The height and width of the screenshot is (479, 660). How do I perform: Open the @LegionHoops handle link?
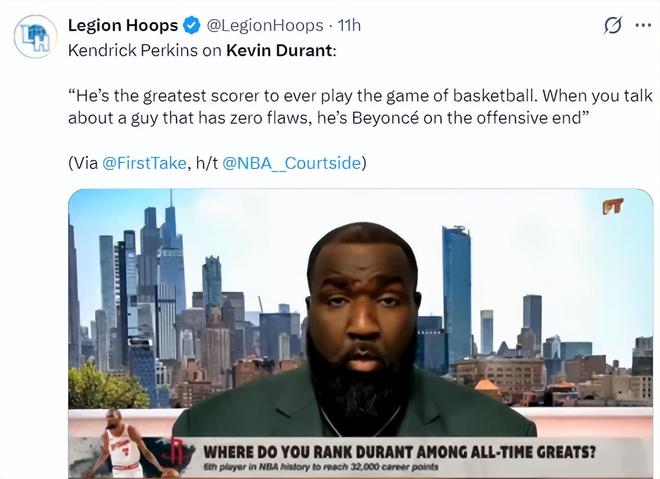tap(265, 26)
